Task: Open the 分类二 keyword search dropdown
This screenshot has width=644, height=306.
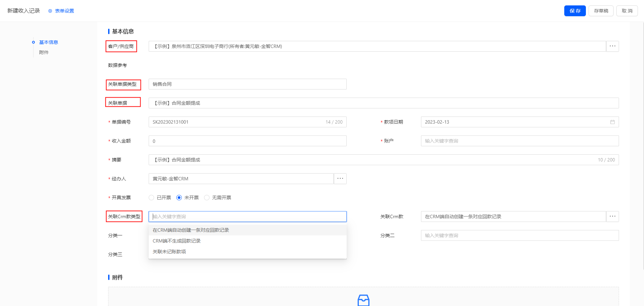Action: coord(520,235)
